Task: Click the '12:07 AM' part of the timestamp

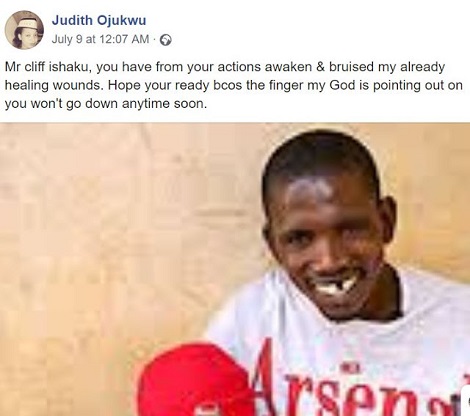Action: (124, 39)
